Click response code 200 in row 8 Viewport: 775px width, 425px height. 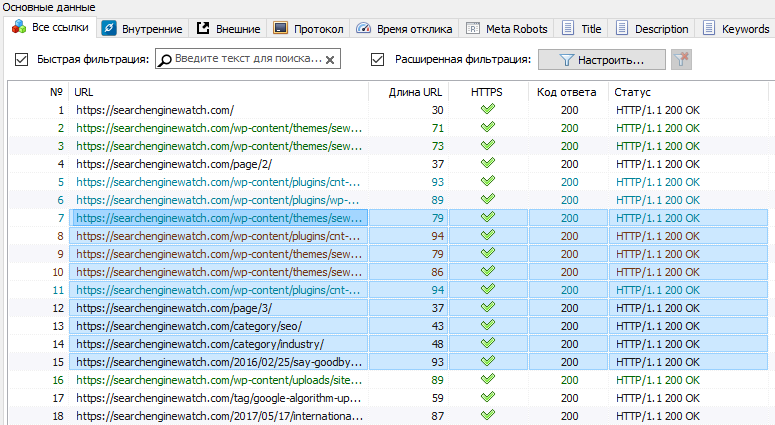pos(569,236)
